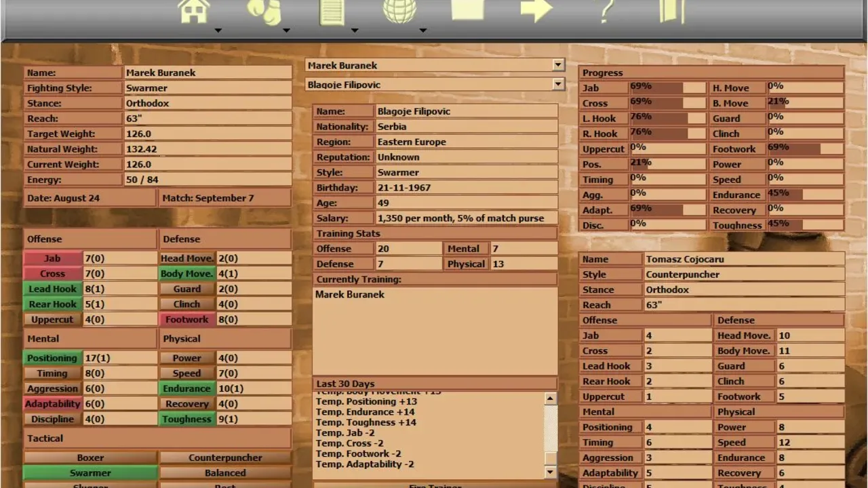This screenshot has width=868, height=488.
Task: Toggle Jab training focus
Action: pos(52,258)
